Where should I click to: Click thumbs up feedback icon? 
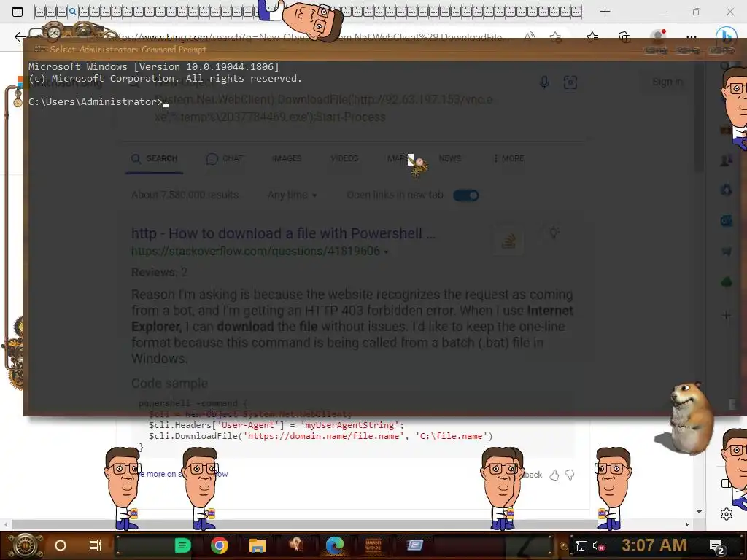[x=554, y=475]
